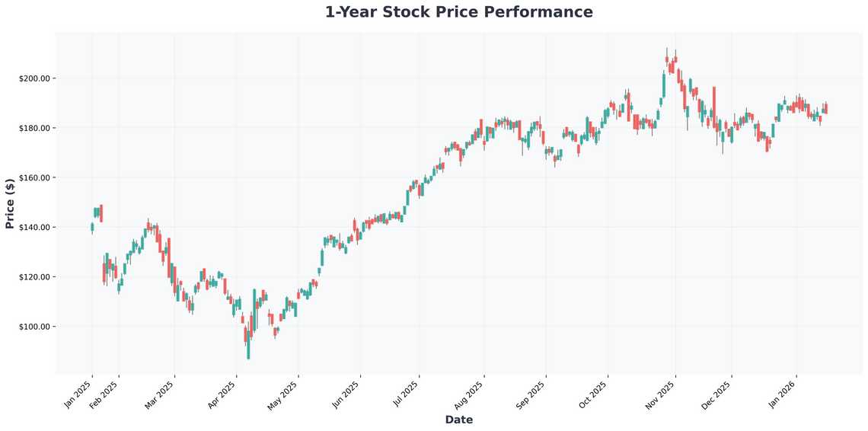Screen dimensions: 868x431
Task: Click the $140.00 price axis label
Action: click(x=35, y=227)
